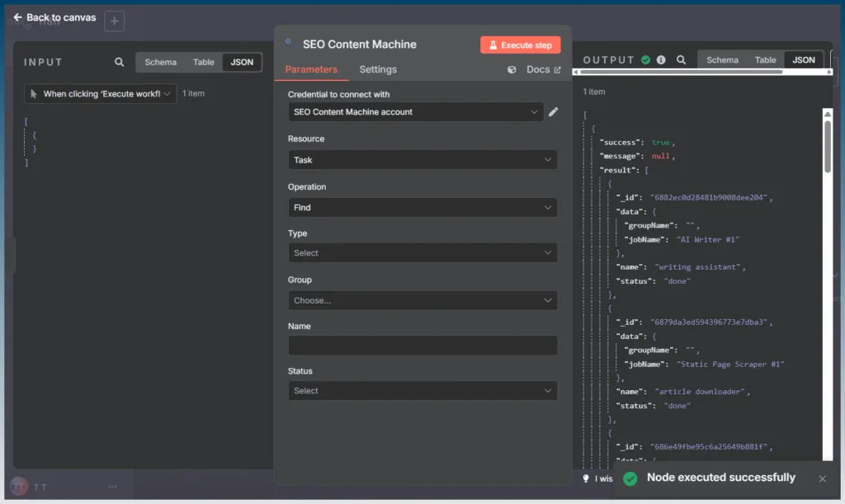Click the "AI Writer #1" jobName value

707,239
